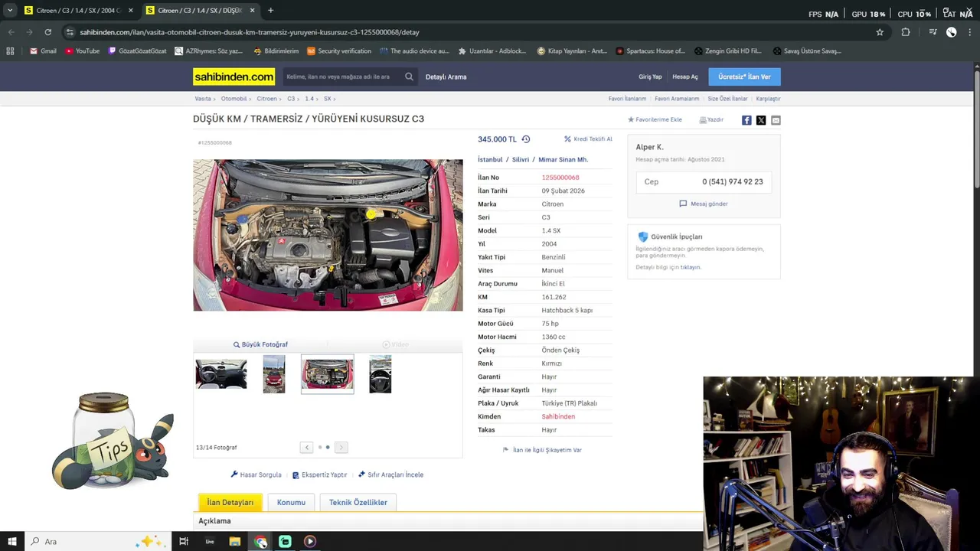
Task: Show next photo with right arrow
Action: [x=341, y=448]
